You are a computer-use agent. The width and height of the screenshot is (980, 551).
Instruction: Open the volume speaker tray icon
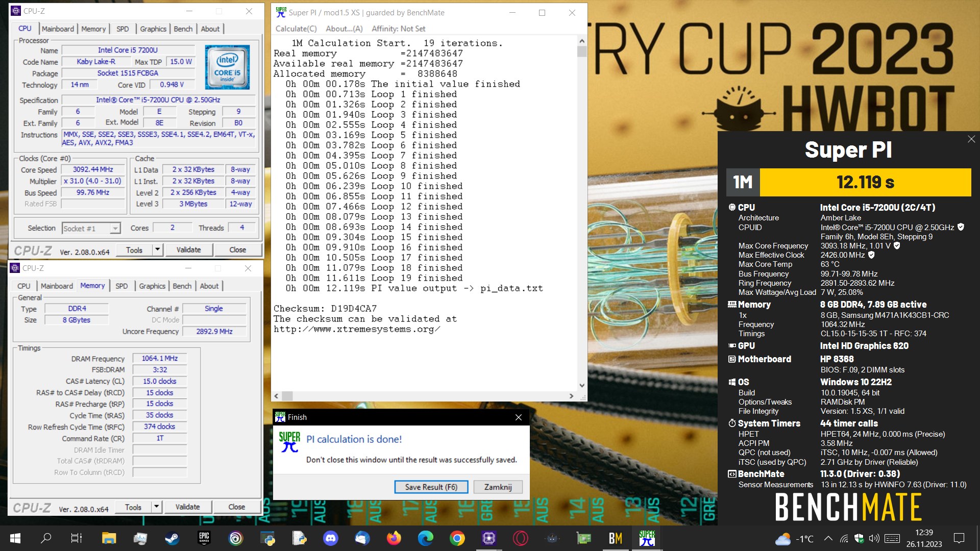874,538
